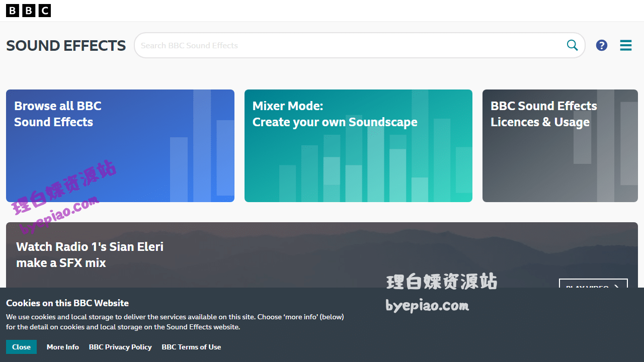
Task: Close the cookies banner
Action: (x=21, y=347)
